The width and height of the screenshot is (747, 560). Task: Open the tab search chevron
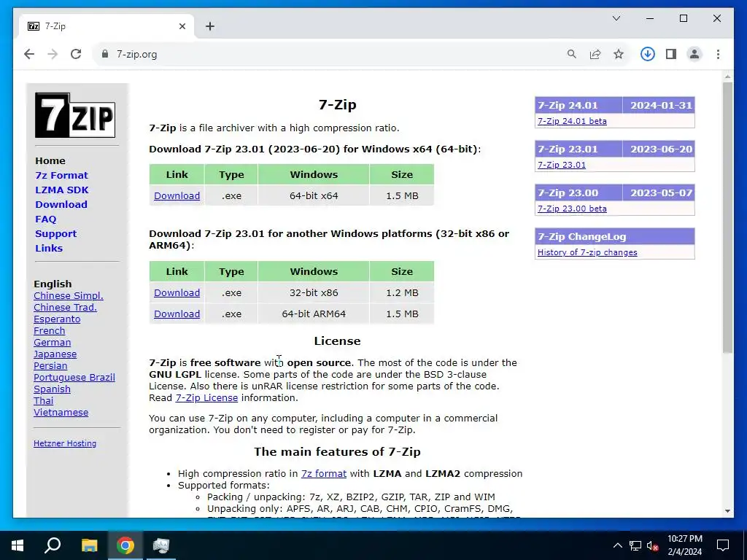click(x=616, y=18)
